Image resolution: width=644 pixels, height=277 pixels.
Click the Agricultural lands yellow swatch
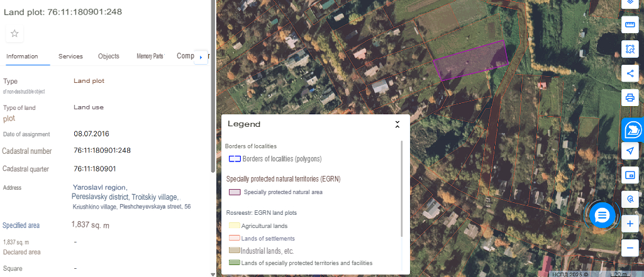coord(235,225)
